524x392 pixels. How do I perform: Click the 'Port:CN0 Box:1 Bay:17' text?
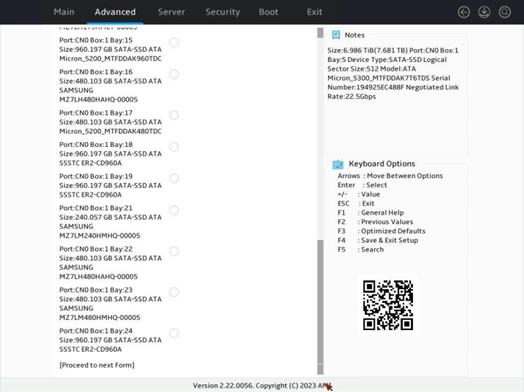tap(96, 113)
